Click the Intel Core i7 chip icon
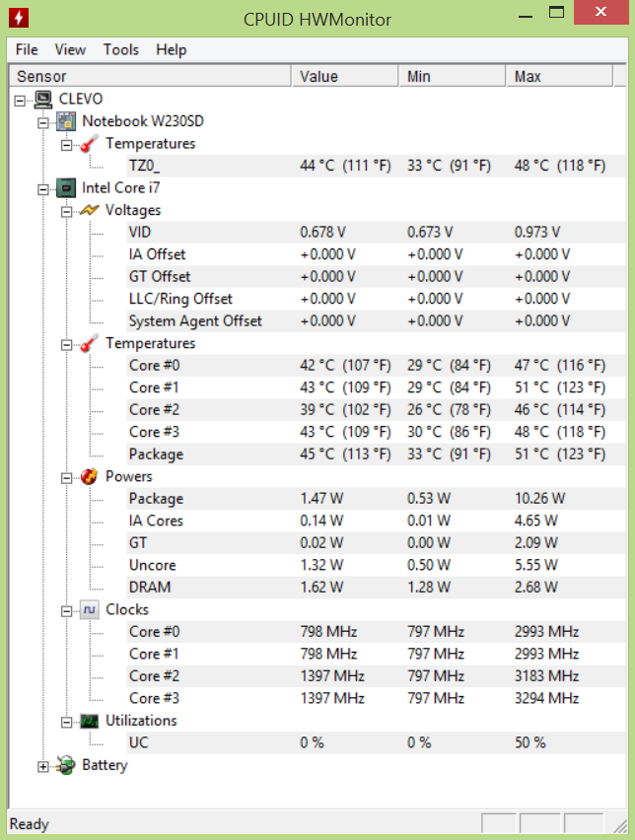 click(66, 188)
